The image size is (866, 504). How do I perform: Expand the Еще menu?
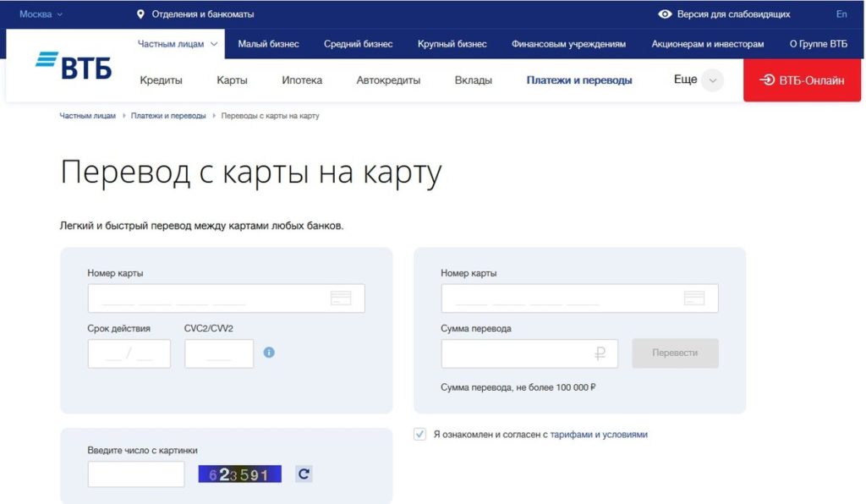point(699,80)
